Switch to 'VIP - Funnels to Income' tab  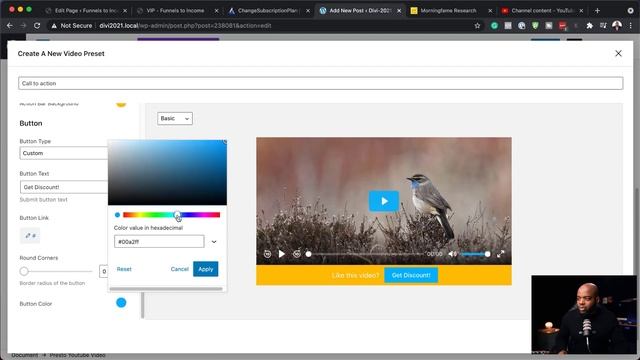click(x=176, y=11)
